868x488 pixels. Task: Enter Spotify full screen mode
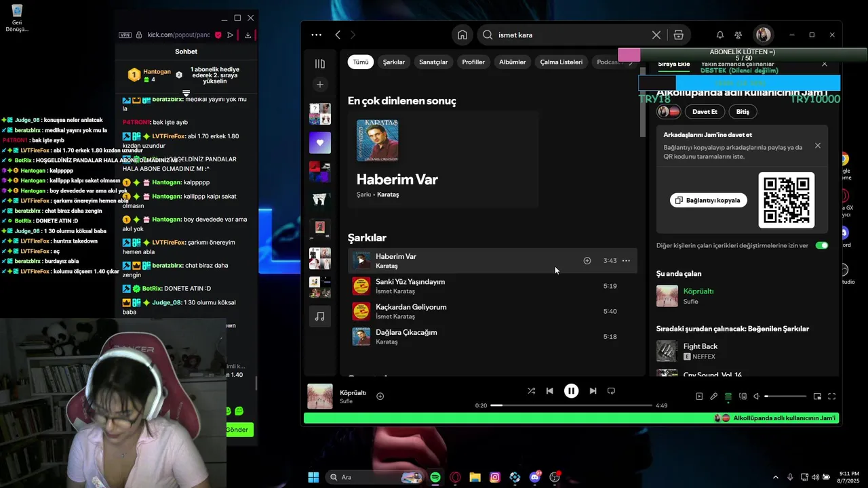pos(832,396)
